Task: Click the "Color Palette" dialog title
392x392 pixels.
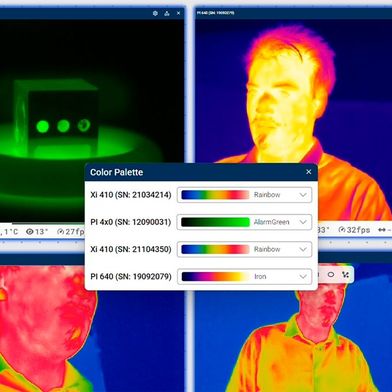Action: pos(116,172)
